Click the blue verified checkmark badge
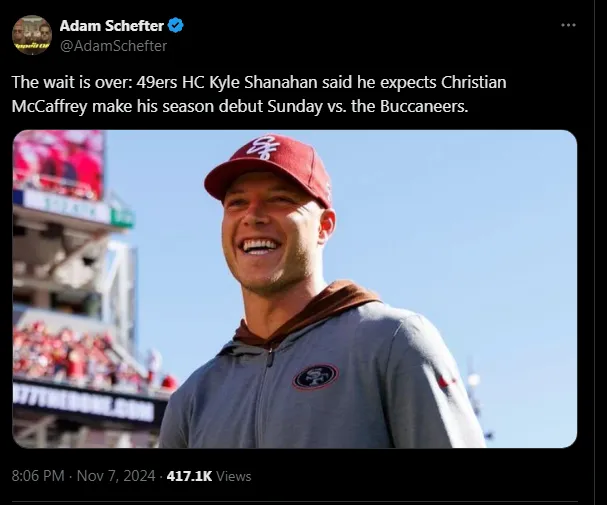 click(176, 26)
